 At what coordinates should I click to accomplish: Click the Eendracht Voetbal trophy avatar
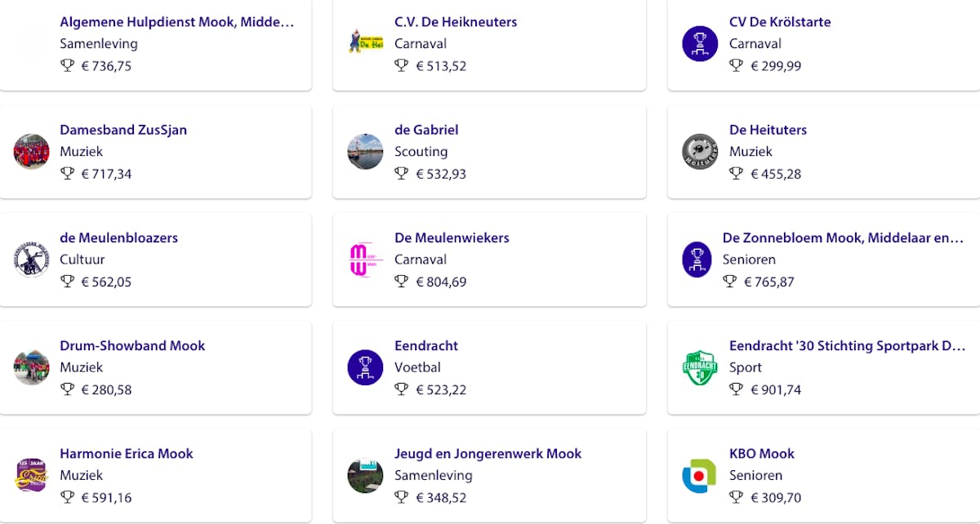(365, 367)
